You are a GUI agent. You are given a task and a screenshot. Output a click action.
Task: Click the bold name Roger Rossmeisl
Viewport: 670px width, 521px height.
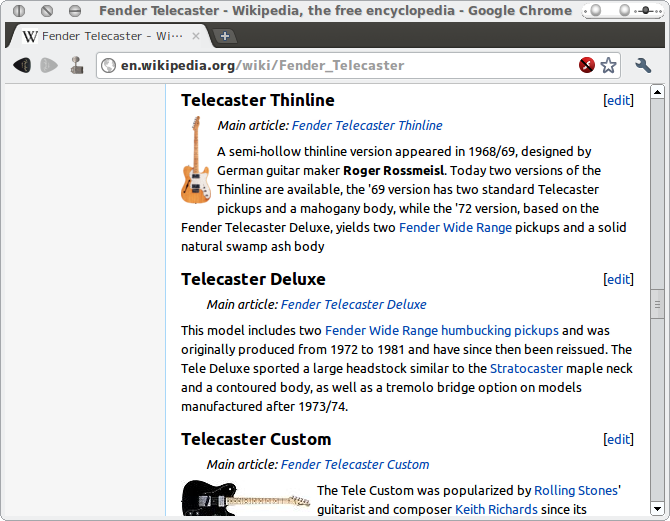[394, 171]
